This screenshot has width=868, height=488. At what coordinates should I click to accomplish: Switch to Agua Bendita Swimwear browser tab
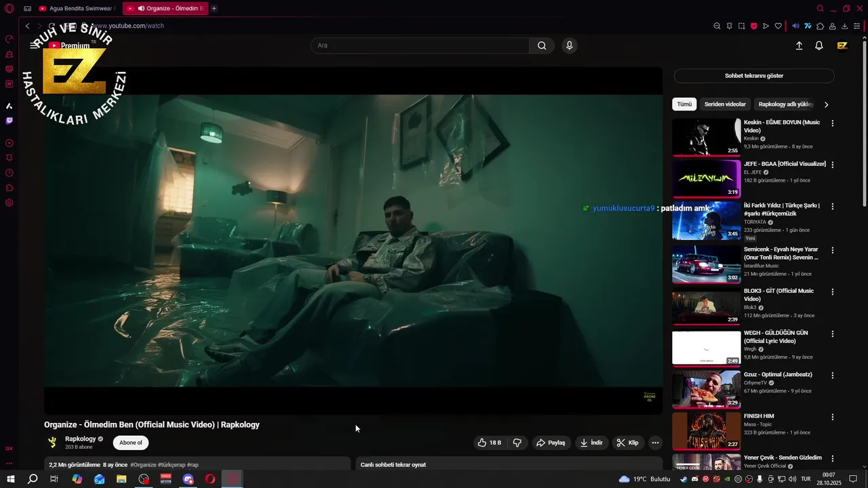tap(77, 9)
